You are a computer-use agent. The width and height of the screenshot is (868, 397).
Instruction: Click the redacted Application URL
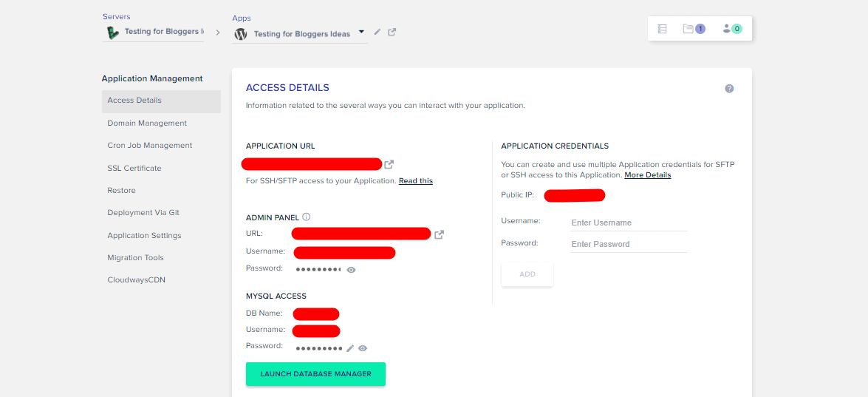point(312,164)
